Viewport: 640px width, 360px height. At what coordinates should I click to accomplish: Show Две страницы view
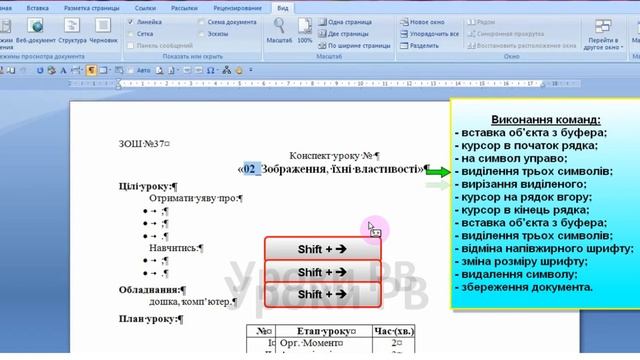click(x=343, y=34)
